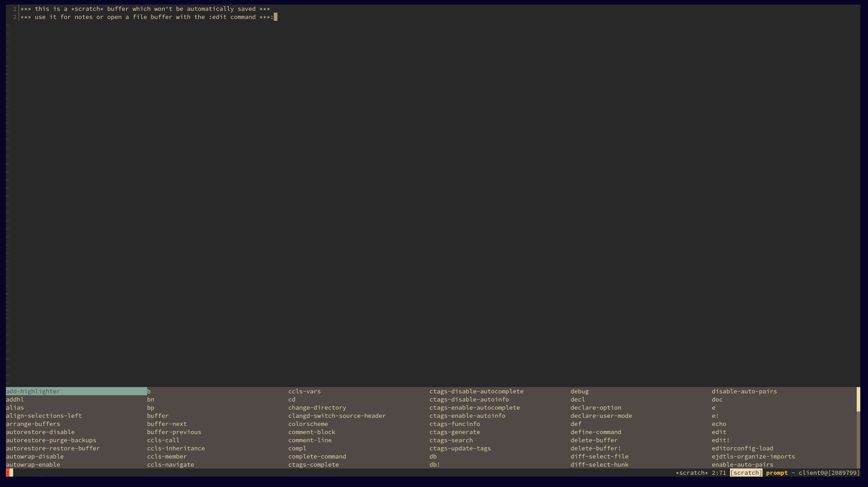Click the diff-select-hunk completion
Viewport: 868px width, 487px height.
coord(599,464)
